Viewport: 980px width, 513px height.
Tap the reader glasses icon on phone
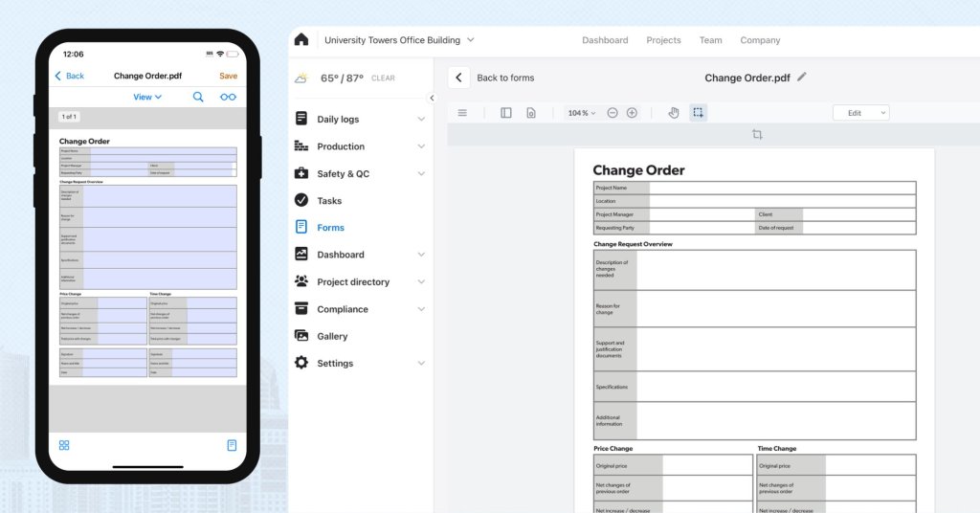(x=228, y=97)
